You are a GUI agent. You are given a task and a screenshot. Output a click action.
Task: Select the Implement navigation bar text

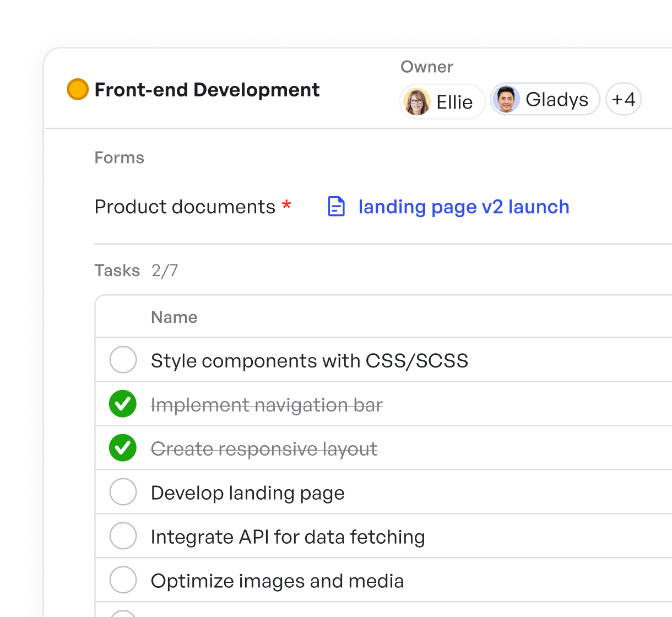[267, 405]
